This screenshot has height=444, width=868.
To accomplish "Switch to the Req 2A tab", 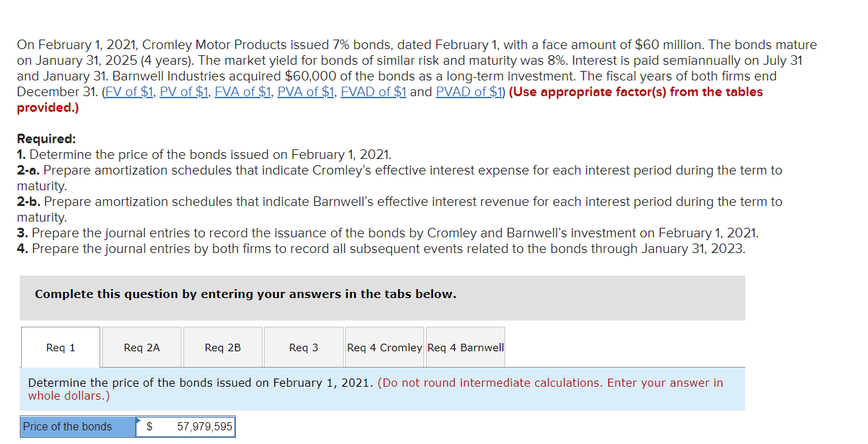I will [x=141, y=347].
